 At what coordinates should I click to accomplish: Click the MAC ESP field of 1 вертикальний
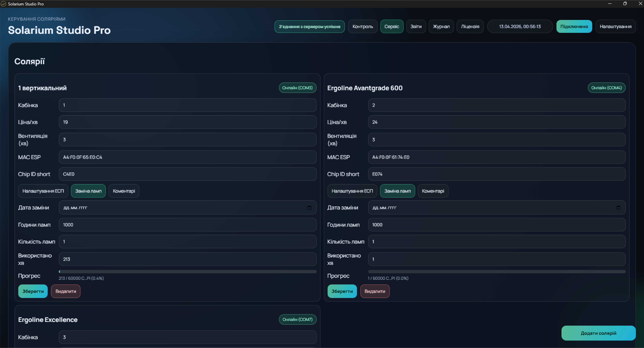click(x=187, y=157)
